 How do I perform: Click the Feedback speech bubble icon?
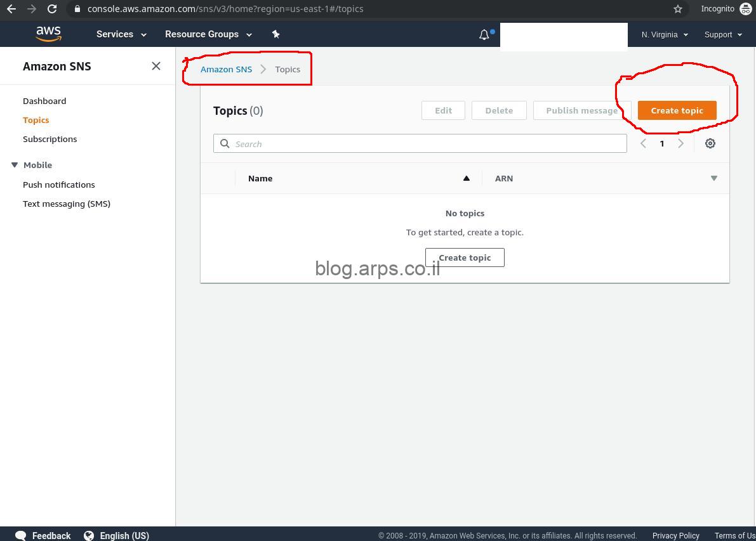click(x=21, y=536)
